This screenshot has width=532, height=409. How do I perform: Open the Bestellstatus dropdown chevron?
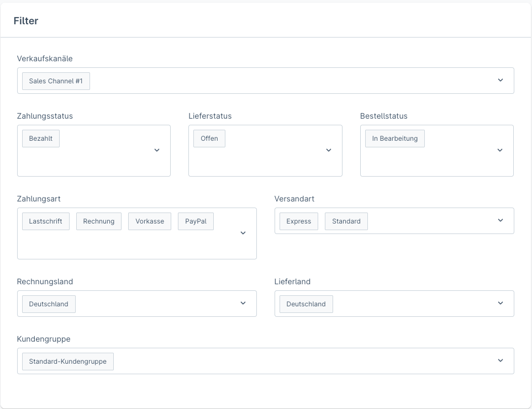click(x=500, y=150)
